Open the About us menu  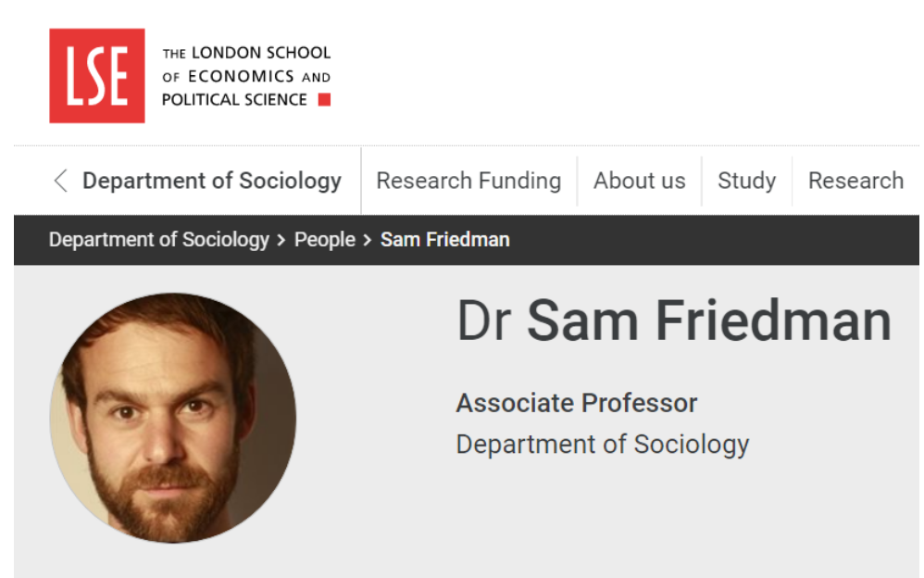pyautogui.click(x=639, y=181)
